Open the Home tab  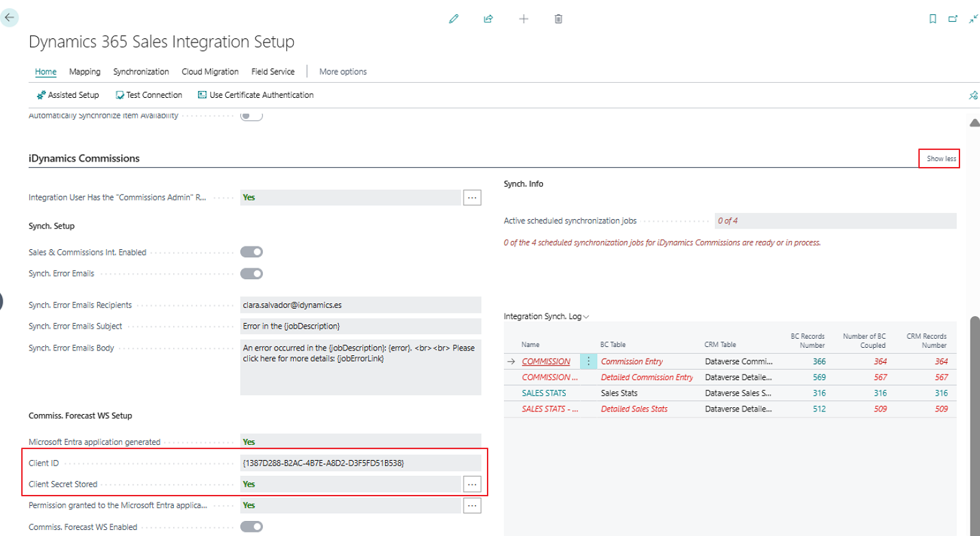tap(46, 71)
